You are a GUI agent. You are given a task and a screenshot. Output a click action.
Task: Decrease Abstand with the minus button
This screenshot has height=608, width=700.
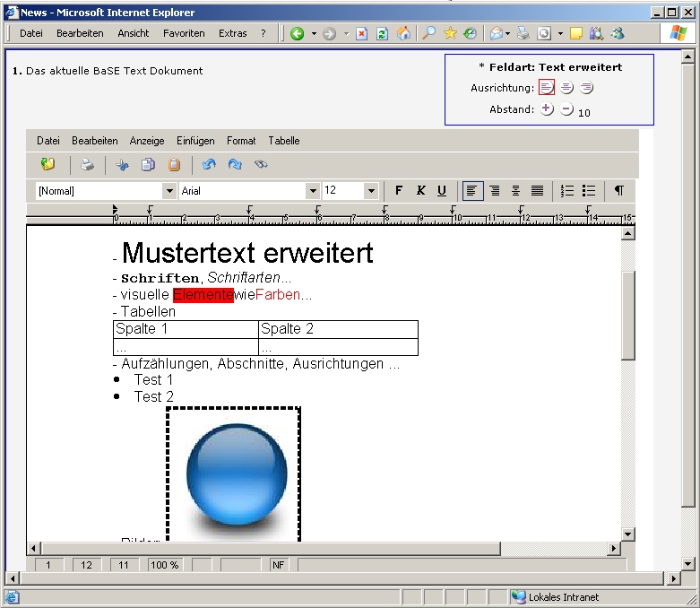pyautogui.click(x=566, y=109)
